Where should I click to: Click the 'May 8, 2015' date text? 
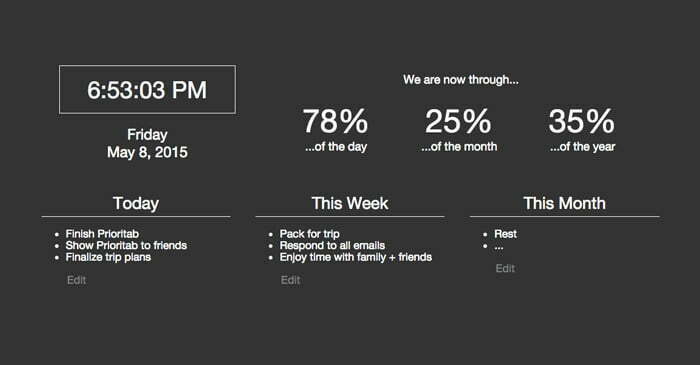coord(147,153)
